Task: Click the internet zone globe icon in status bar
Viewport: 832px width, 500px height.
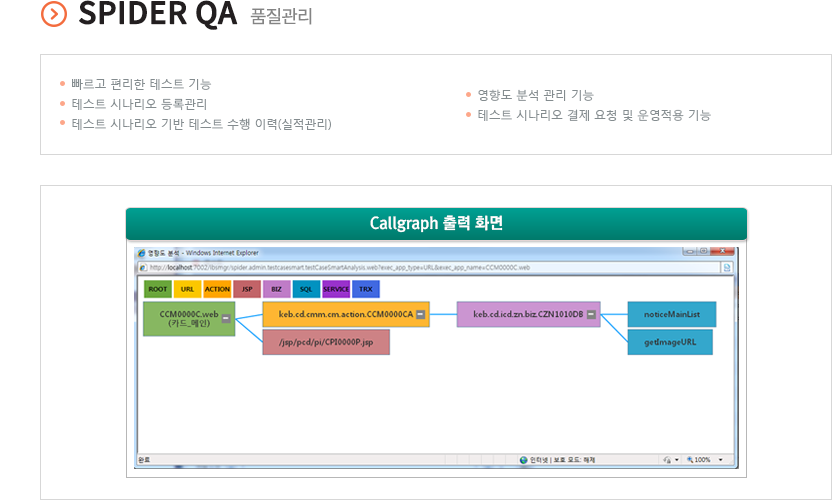Action: [523, 460]
